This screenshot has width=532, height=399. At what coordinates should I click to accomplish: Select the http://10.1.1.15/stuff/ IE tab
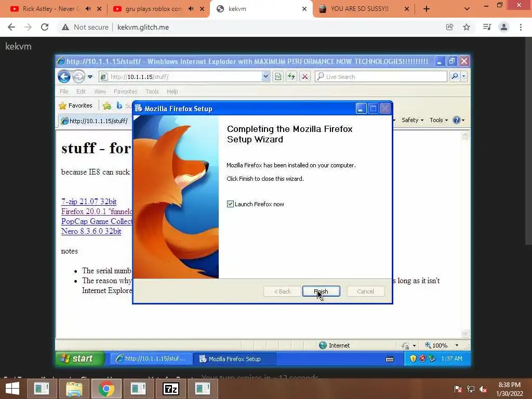click(95, 121)
